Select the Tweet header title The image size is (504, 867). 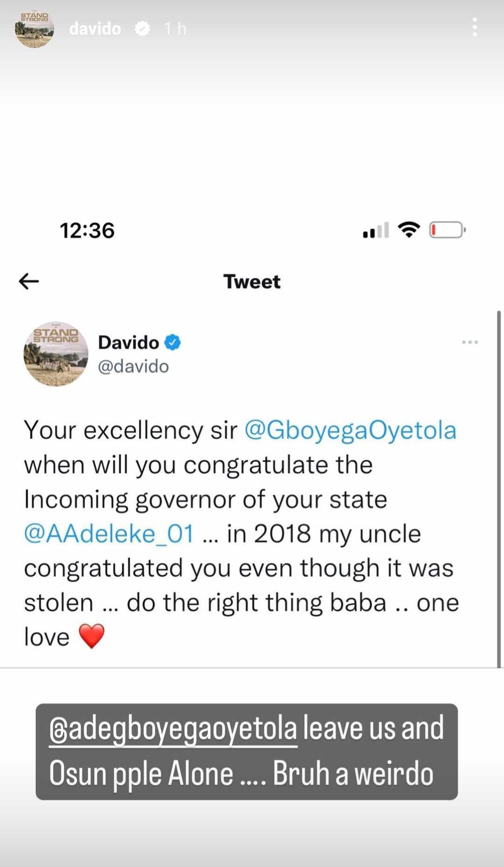click(x=252, y=281)
